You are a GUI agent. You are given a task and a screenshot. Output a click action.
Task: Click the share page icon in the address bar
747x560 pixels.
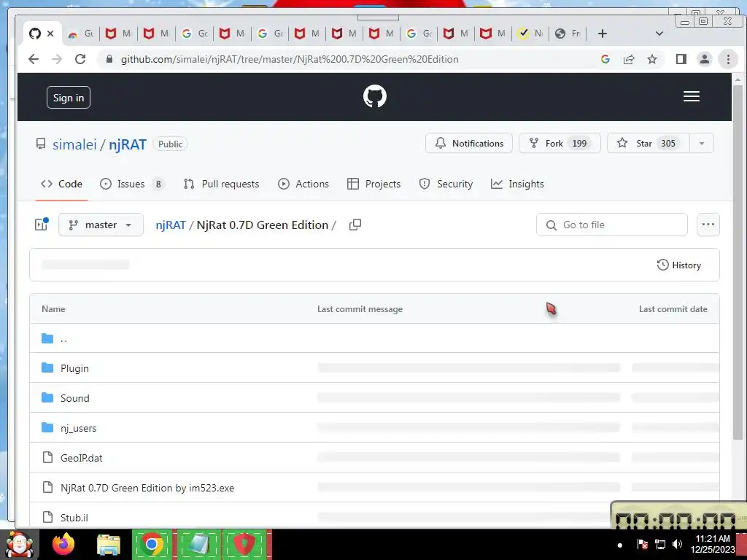629,59
